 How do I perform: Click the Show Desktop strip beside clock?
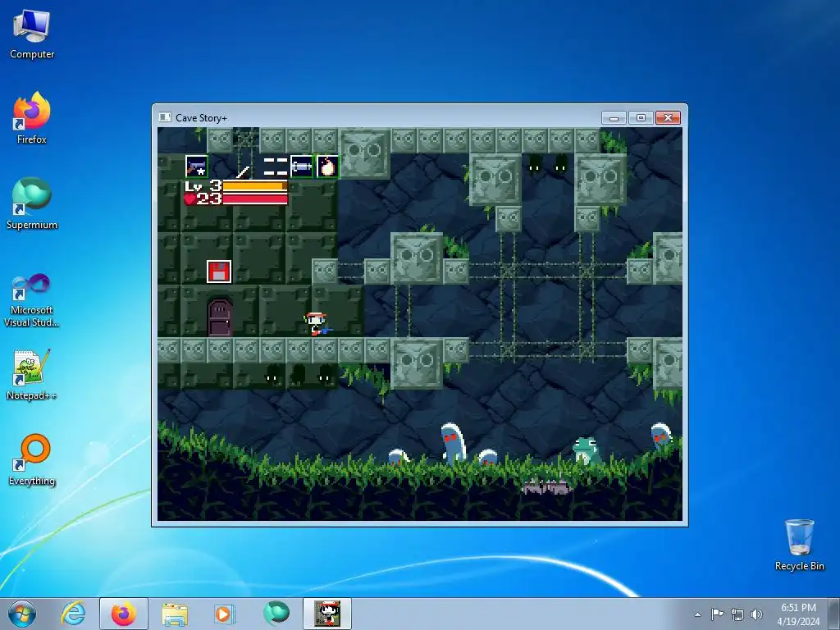click(x=835, y=614)
